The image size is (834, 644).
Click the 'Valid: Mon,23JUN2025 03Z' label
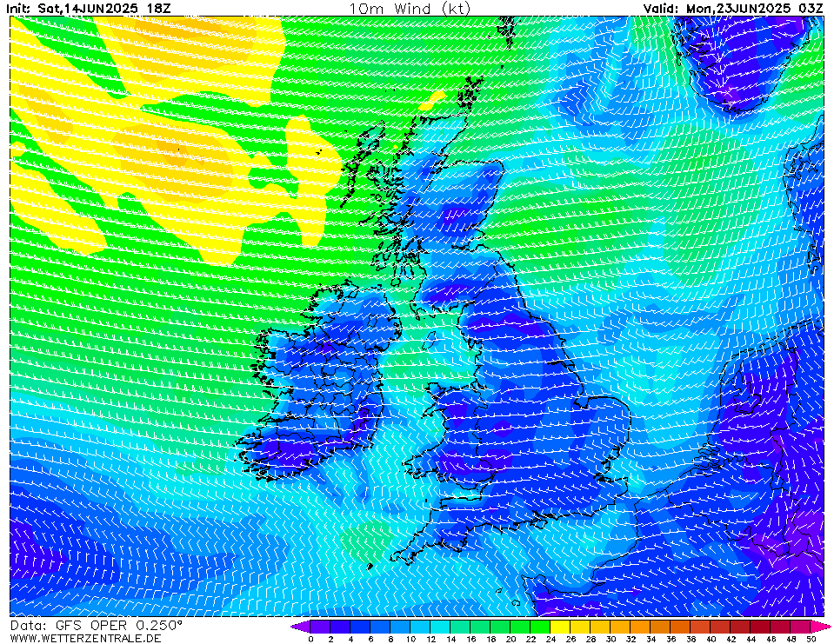pyautogui.click(x=733, y=9)
